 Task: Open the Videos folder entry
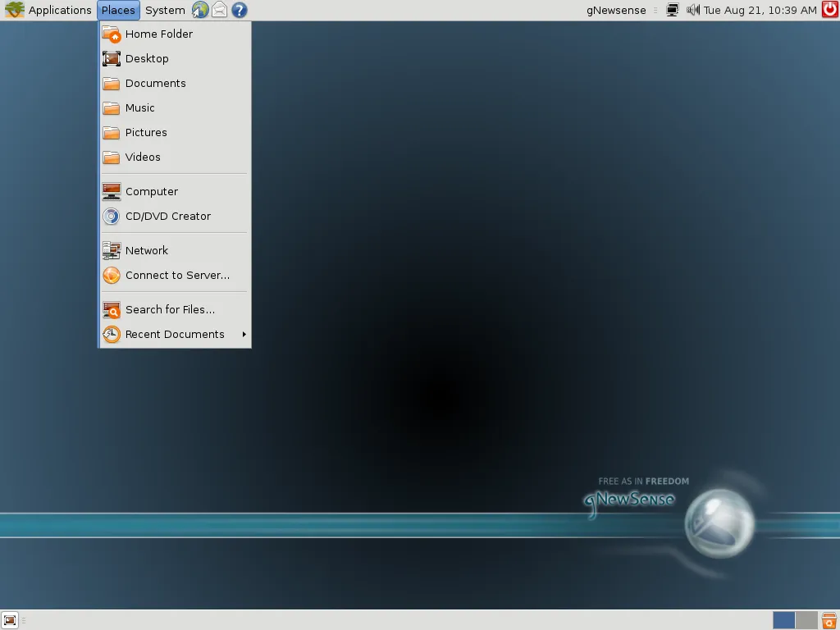tap(174, 157)
